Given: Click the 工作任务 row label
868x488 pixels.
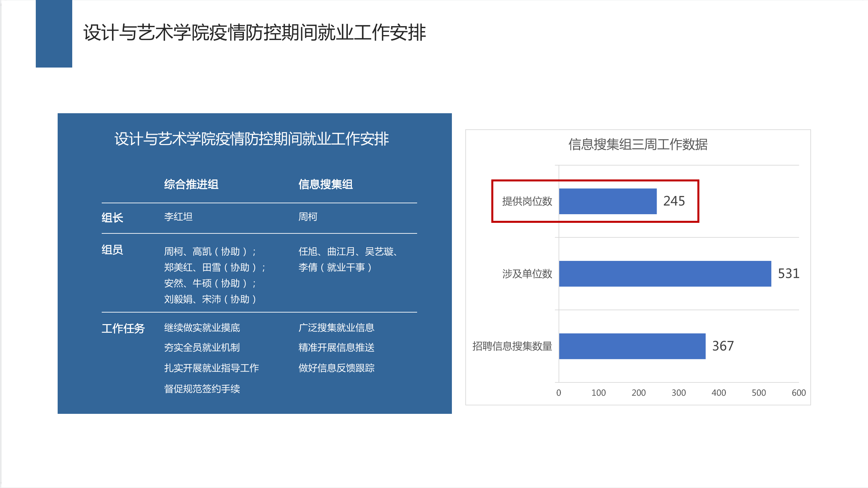Looking at the screenshot, I should pos(123,328).
